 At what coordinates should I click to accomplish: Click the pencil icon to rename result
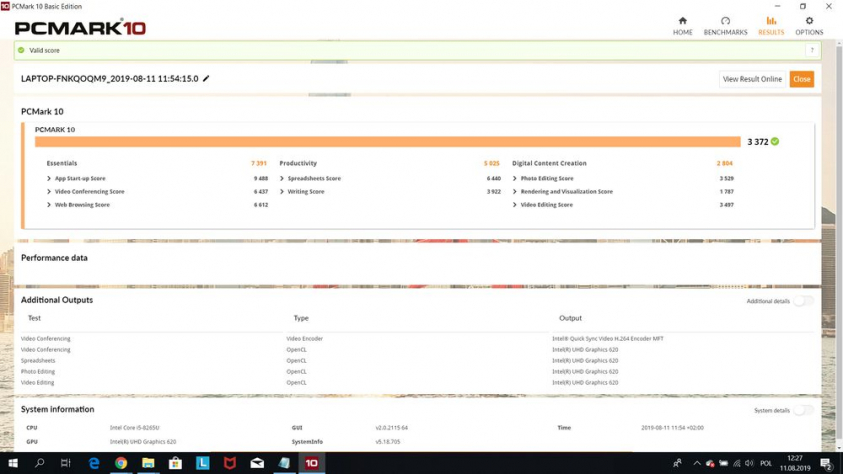pyautogui.click(x=206, y=79)
